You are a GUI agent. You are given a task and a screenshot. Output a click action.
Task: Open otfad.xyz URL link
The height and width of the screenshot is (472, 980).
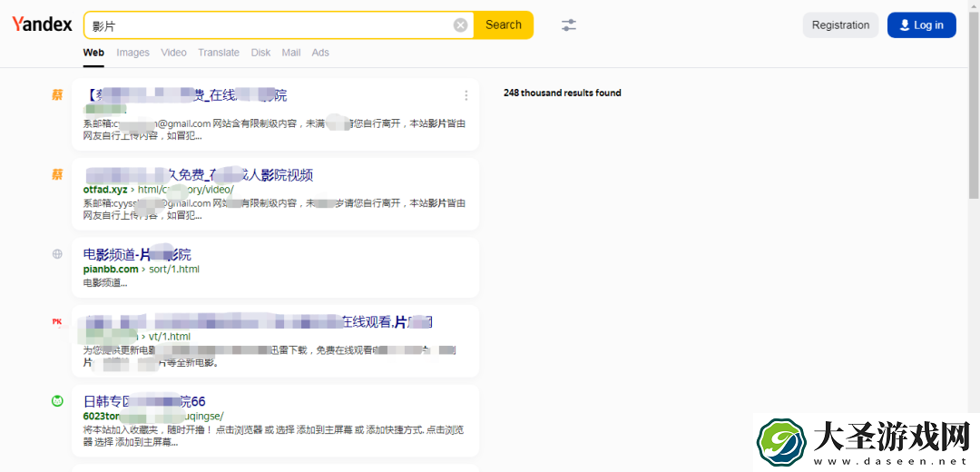coord(159,190)
